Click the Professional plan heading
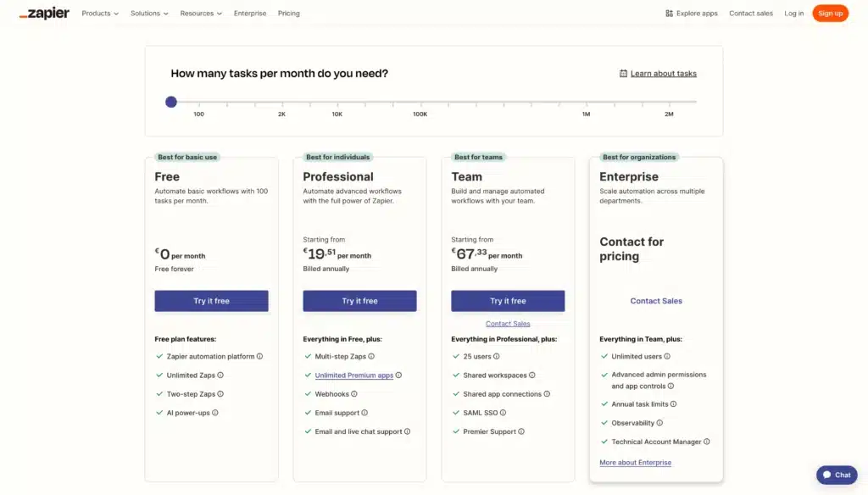The image size is (868, 495). click(337, 176)
